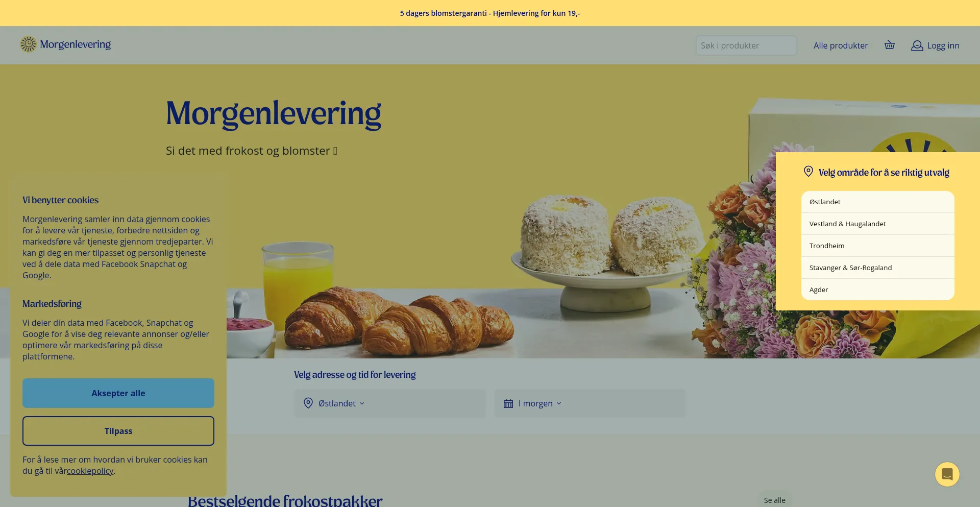The image size is (980, 507).
Task: Choose Trondheim in the area list
Action: point(878,246)
